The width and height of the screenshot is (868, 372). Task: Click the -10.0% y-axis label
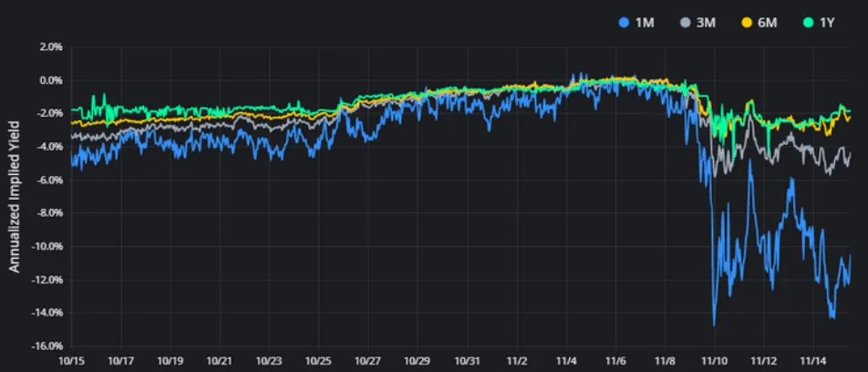(x=46, y=246)
